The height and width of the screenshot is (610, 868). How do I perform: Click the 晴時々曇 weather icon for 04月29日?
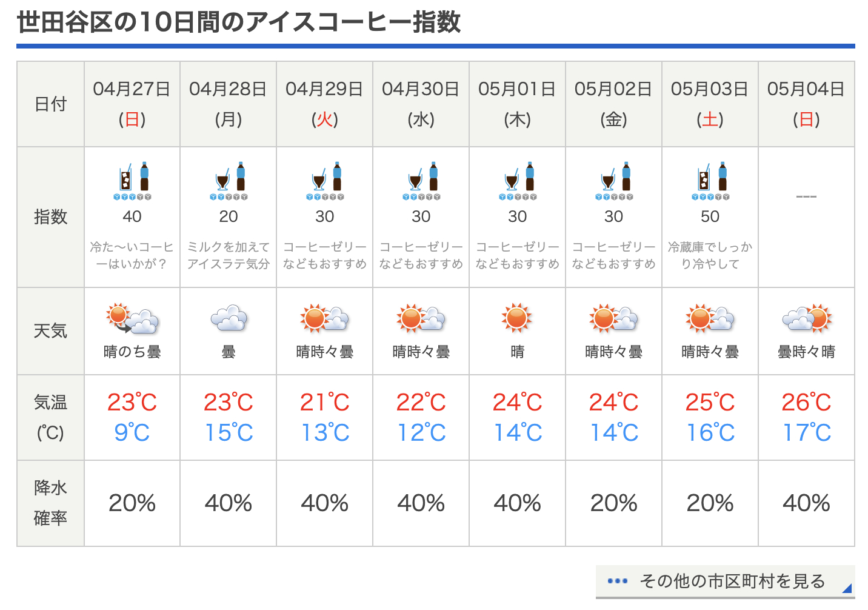pyautogui.click(x=325, y=319)
